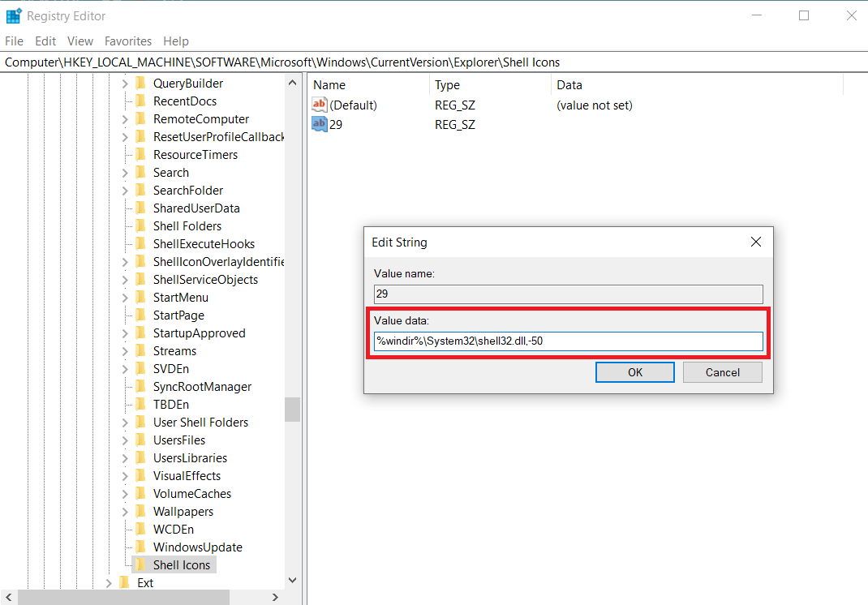This screenshot has width=868, height=605.
Task: Expand the VolumeCaches key
Action: [125, 494]
